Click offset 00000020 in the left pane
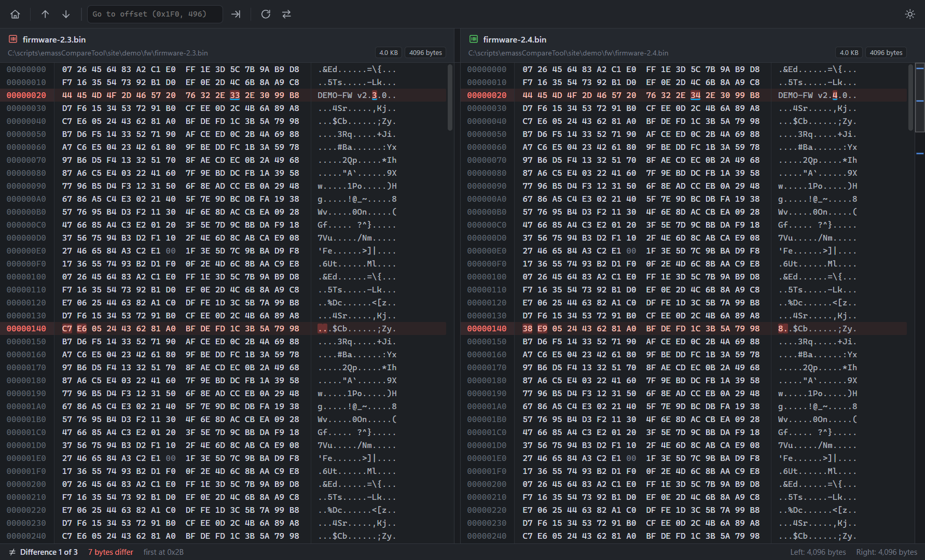The image size is (925, 560). point(26,95)
